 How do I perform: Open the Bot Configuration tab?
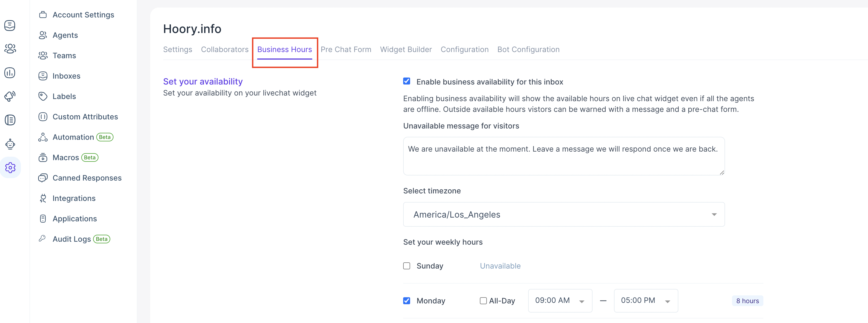pyautogui.click(x=528, y=49)
